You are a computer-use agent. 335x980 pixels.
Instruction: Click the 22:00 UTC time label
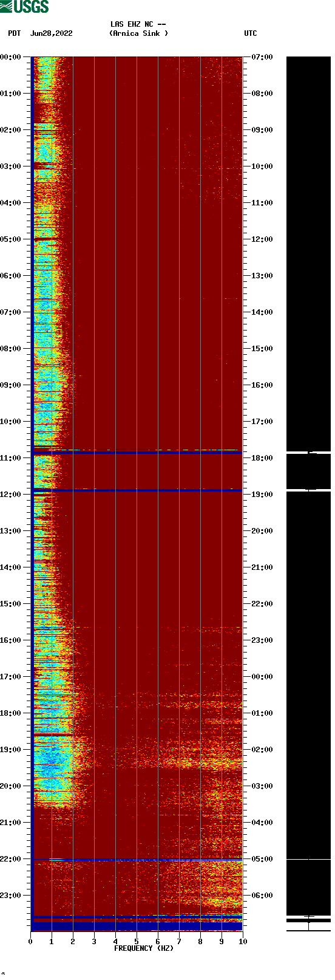[x=262, y=604]
